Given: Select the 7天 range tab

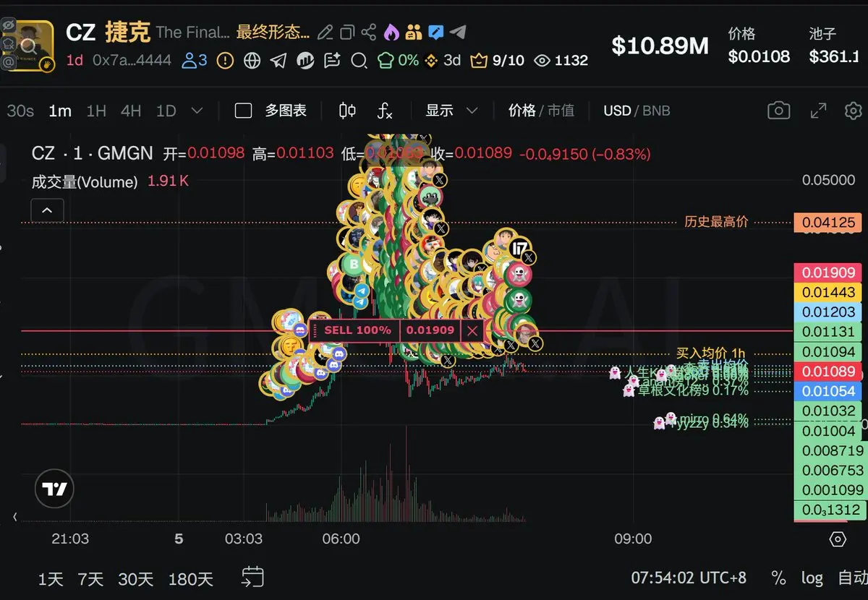Looking at the screenshot, I should pos(90,579).
